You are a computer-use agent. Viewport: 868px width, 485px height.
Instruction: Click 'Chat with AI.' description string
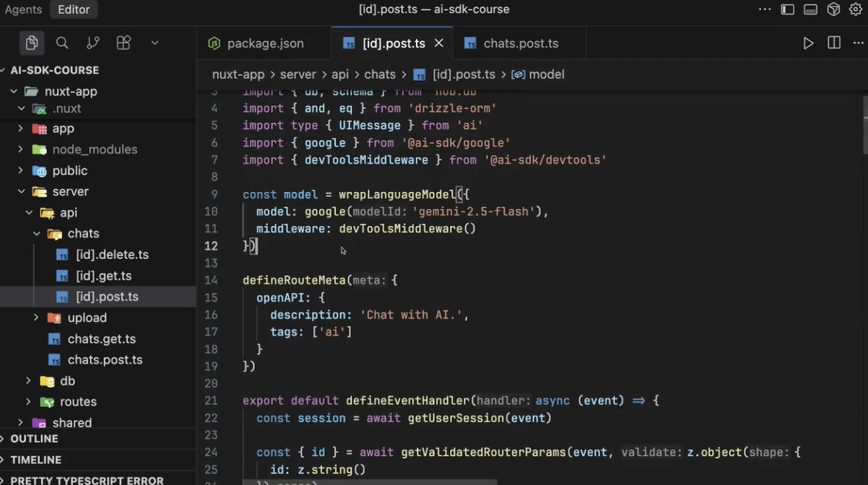click(x=411, y=315)
